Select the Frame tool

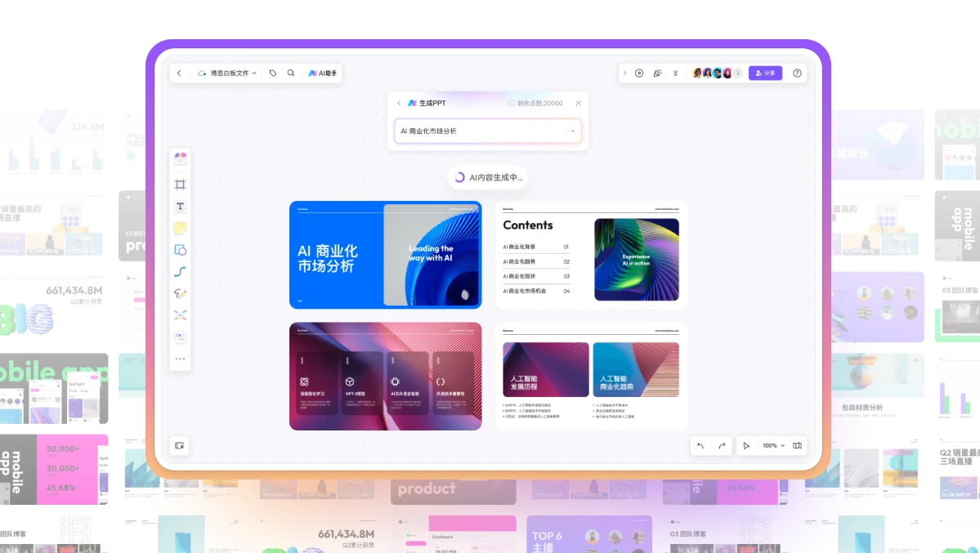180,185
